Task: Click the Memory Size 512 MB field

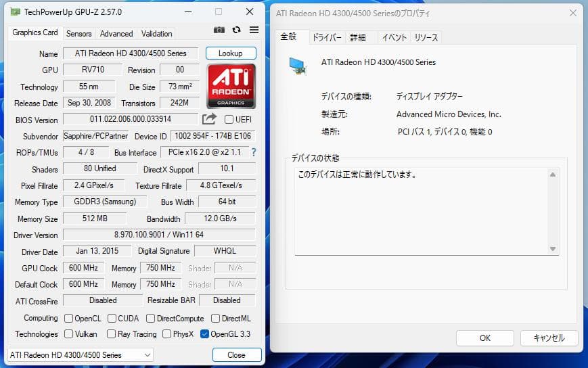Action: click(x=95, y=218)
